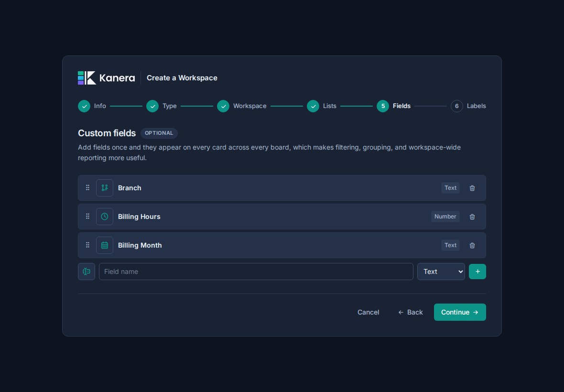
Task: Select the Fields step label
Action: (401, 106)
